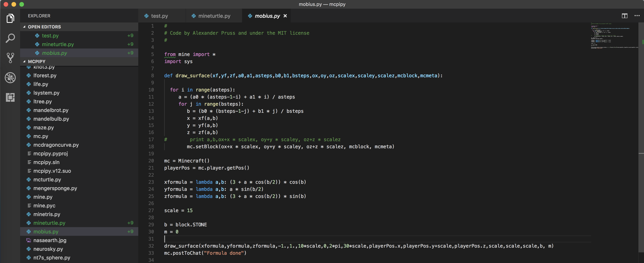Open the Extensions view icon
Viewport: 644px width, 263px height.
click(10, 97)
